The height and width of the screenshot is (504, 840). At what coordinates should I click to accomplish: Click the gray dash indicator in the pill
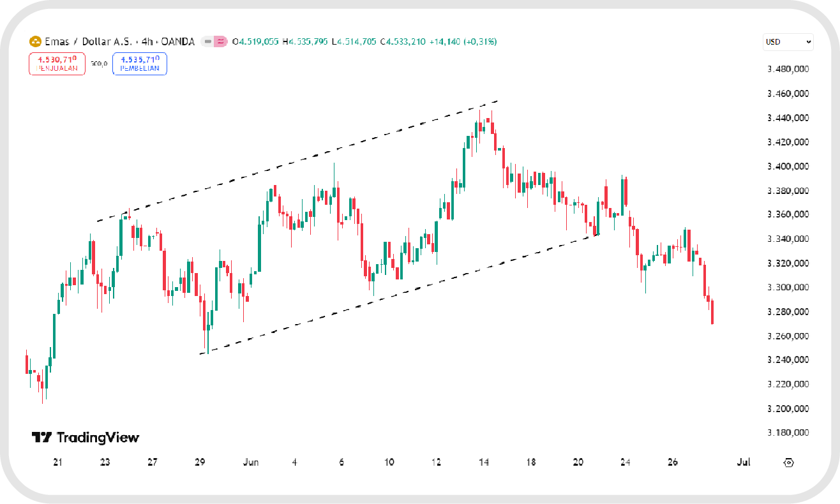[x=208, y=42]
